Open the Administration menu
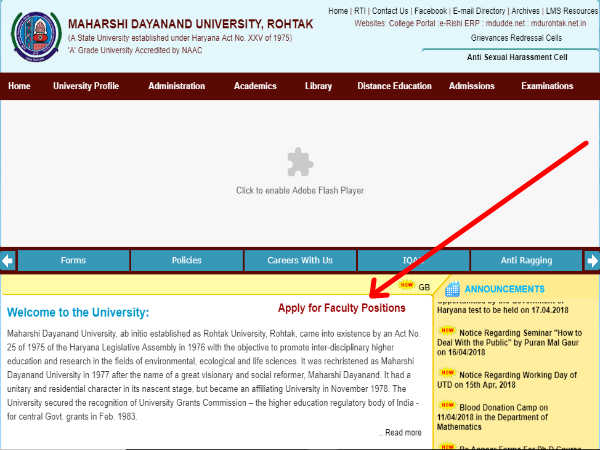The width and height of the screenshot is (600, 450). point(177,86)
